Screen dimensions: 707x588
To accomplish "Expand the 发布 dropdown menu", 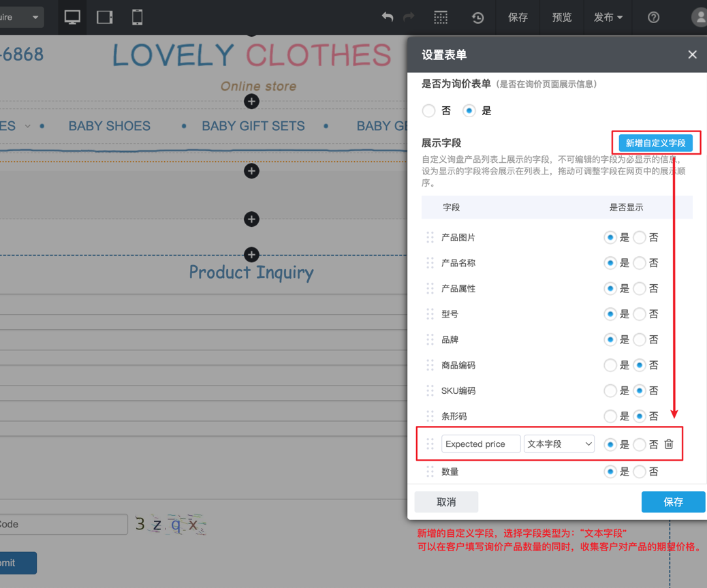I will 608,18.
